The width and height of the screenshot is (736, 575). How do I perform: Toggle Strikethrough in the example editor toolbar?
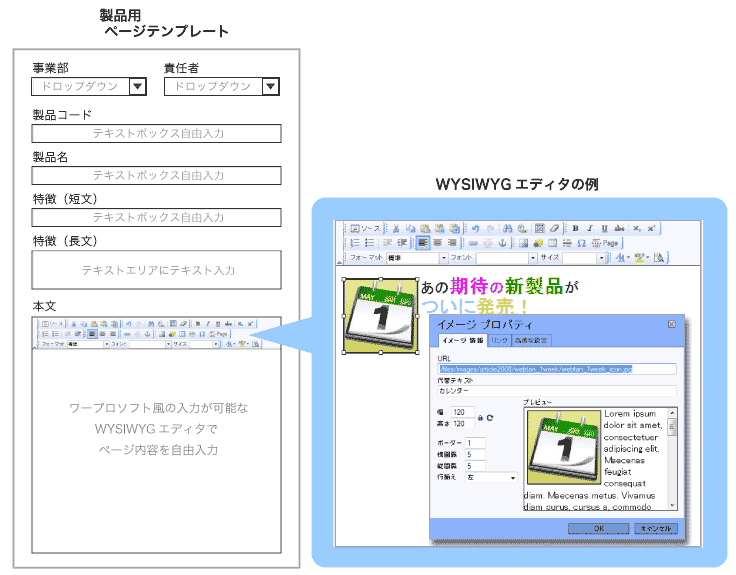[x=620, y=229]
